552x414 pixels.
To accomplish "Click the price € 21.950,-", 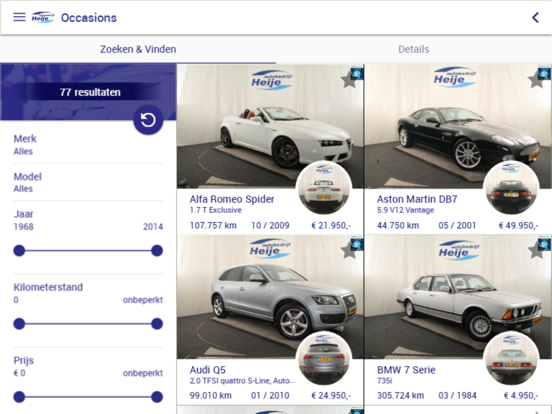I will tap(331, 226).
